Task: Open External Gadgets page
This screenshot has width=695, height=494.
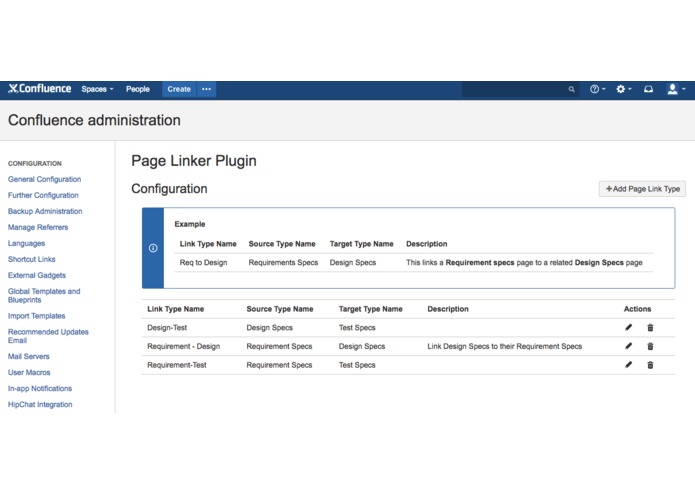Action: click(37, 275)
